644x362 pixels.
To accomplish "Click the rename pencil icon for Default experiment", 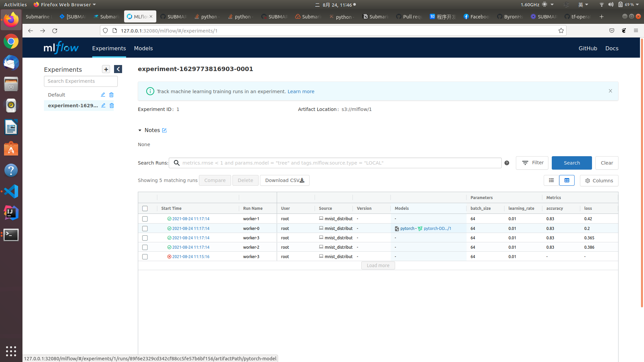I will click(x=103, y=95).
